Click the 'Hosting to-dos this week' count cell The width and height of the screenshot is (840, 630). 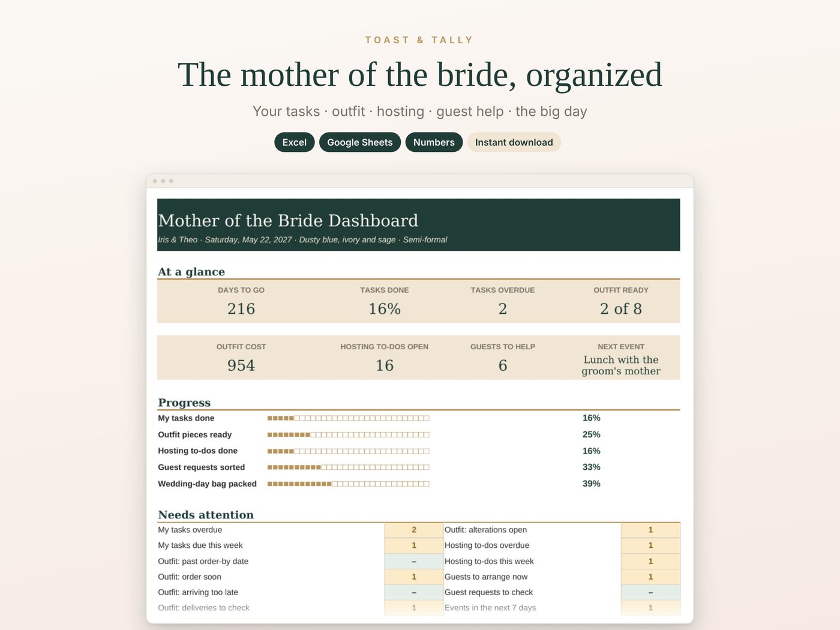click(x=650, y=561)
